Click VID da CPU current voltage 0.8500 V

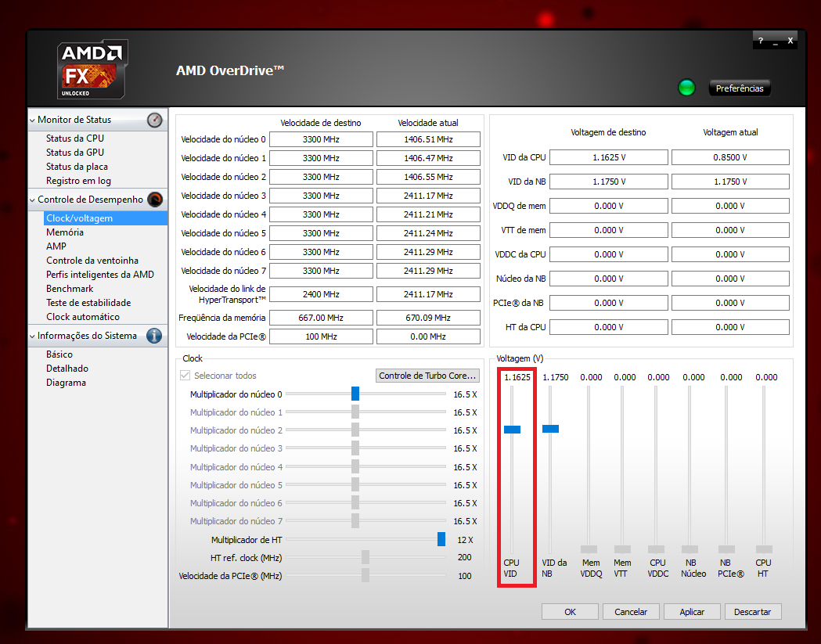click(730, 157)
